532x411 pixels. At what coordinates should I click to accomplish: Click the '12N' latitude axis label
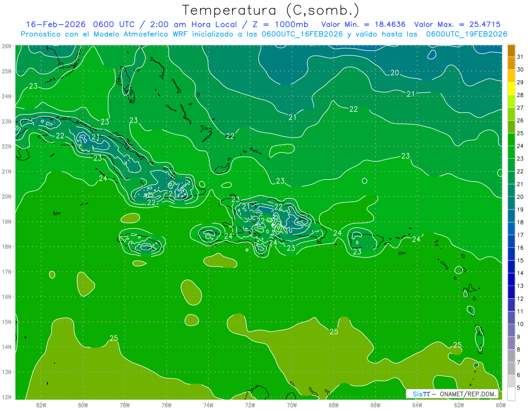tap(7, 397)
